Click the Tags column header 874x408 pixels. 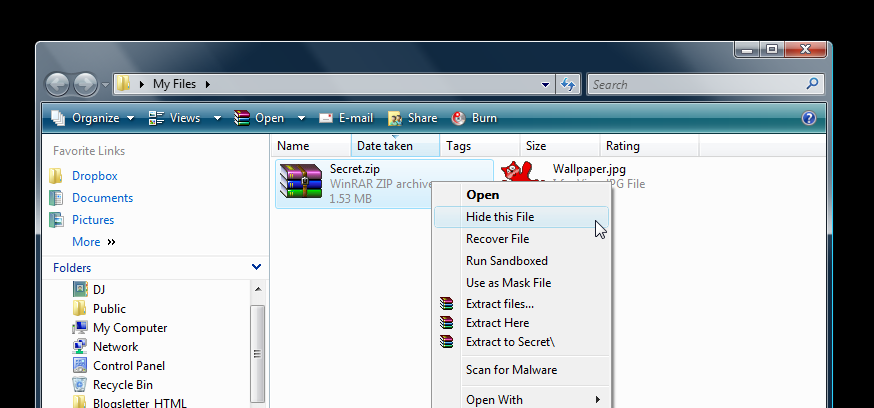tap(480, 146)
